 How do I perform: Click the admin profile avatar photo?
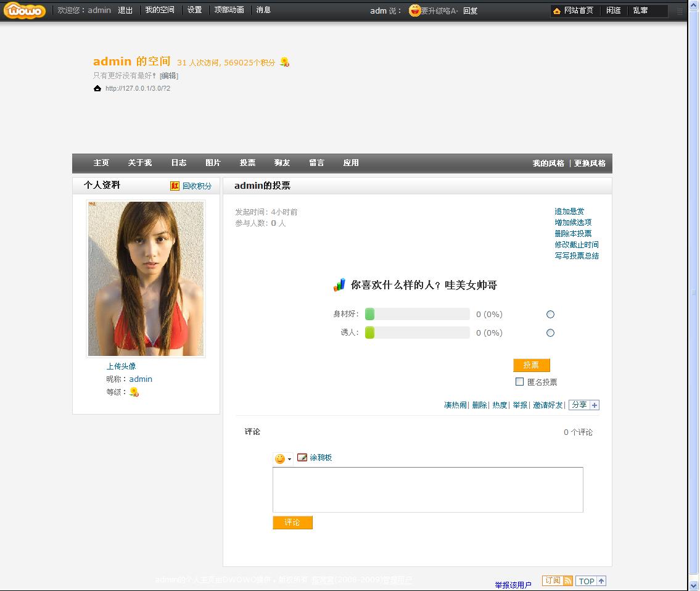coord(146,279)
